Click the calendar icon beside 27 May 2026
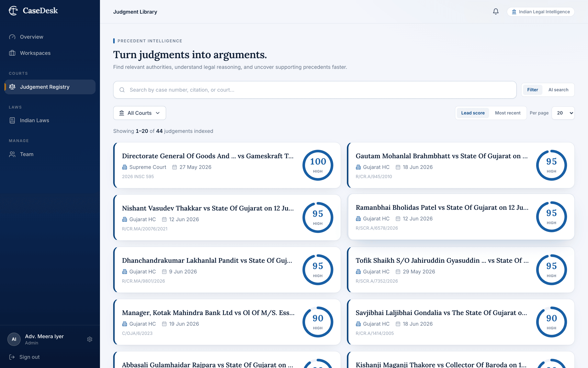 tap(175, 167)
